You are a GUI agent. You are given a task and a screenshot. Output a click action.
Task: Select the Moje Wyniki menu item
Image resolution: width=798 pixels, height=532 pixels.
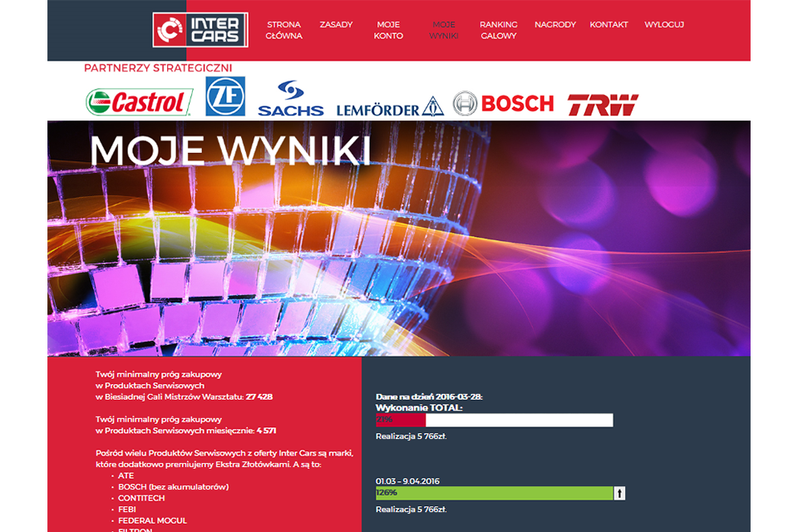444,30
